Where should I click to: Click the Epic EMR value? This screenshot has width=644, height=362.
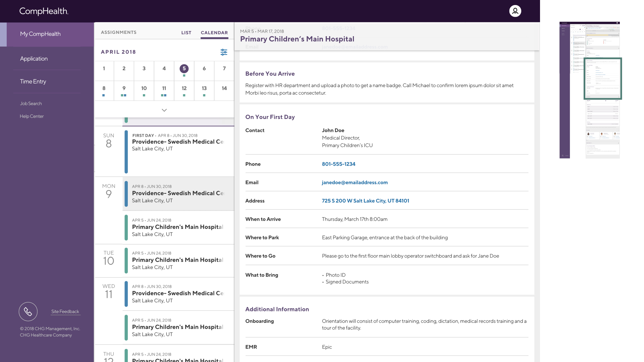pyautogui.click(x=327, y=347)
